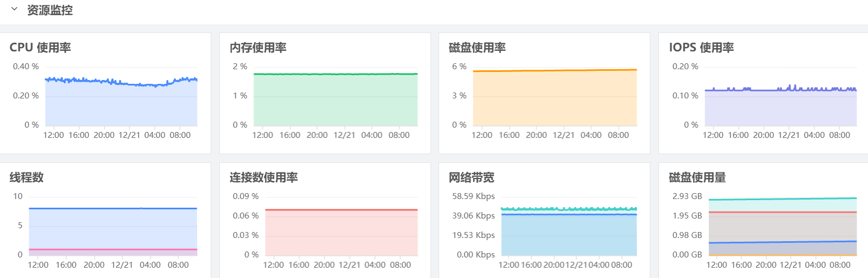Click the 内存使用率 panel title

[x=258, y=48]
